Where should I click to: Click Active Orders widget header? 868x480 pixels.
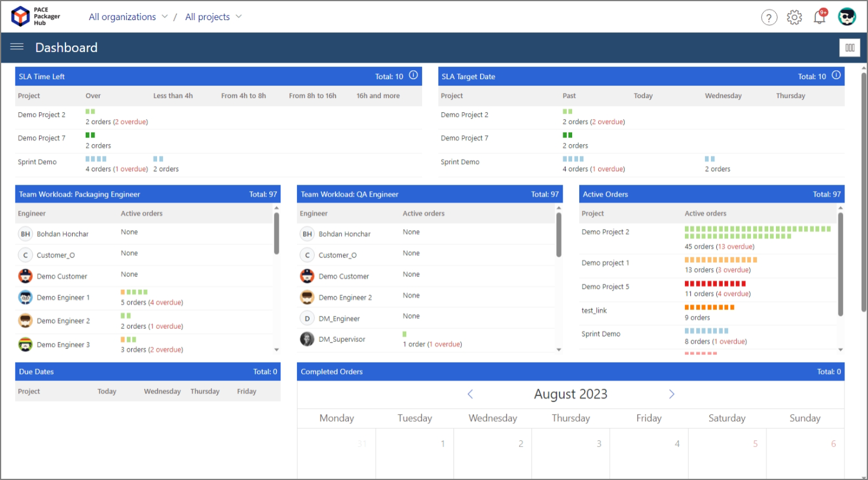(x=712, y=194)
